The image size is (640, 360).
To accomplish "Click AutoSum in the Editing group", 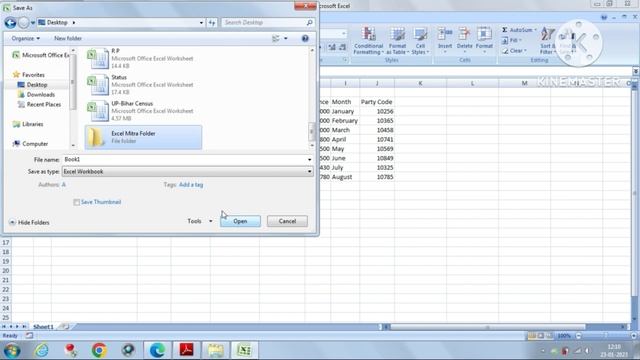I will (x=518, y=30).
